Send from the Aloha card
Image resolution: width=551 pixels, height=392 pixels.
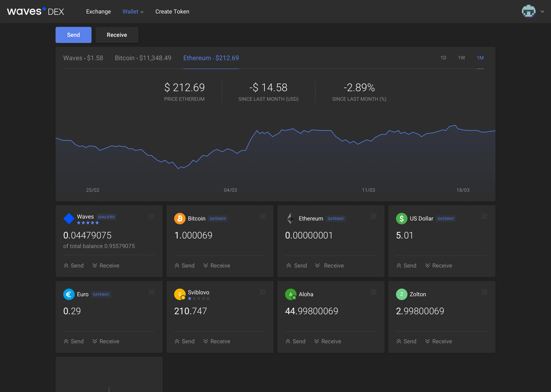pos(295,341)
